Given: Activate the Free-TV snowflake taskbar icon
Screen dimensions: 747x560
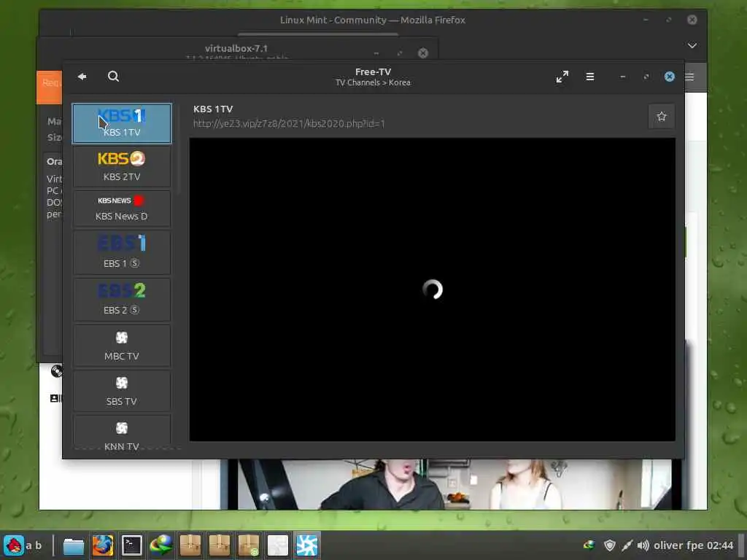Looking at the screenshot, I should point(307,545).
